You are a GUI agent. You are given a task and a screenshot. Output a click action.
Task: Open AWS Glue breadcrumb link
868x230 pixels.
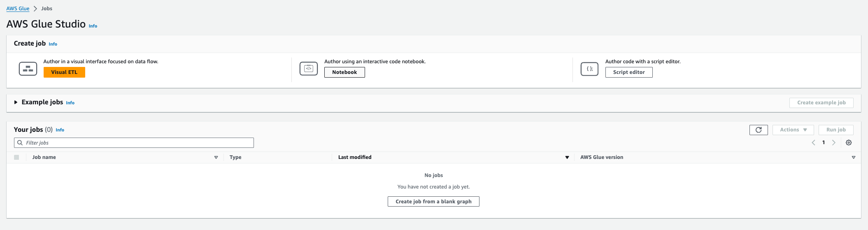coord(18,9)
